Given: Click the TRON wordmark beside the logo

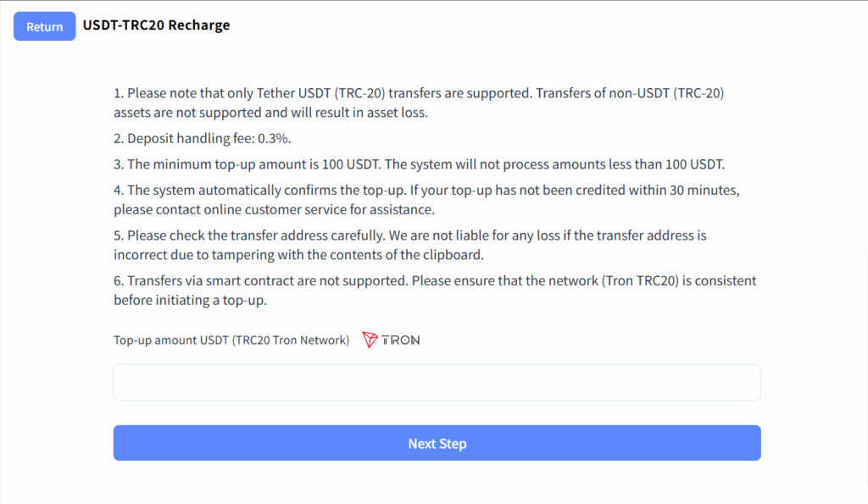Looking at the screenshot, I should 400,340.
